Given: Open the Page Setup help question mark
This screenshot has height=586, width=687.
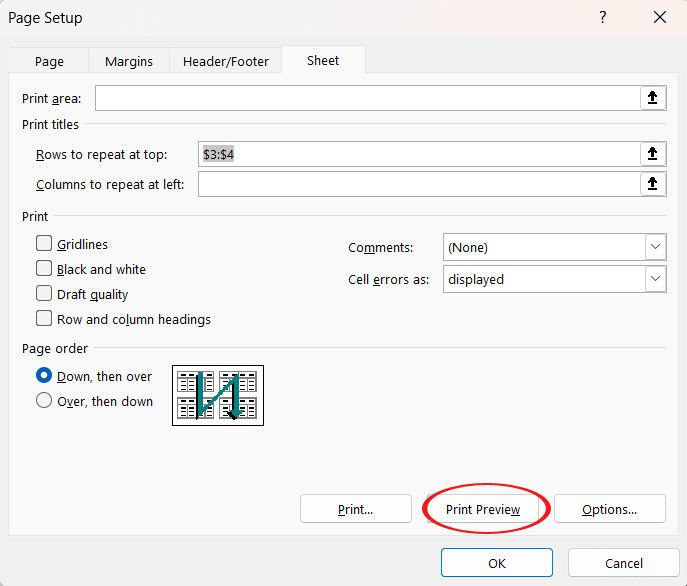Looking at the screenshot, I should 603,18.
